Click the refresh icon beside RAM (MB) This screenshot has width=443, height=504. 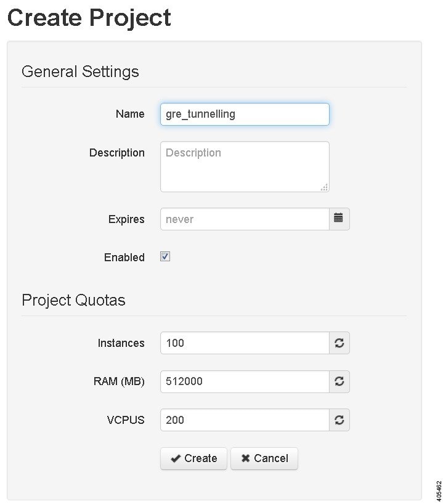coord(339,381)
